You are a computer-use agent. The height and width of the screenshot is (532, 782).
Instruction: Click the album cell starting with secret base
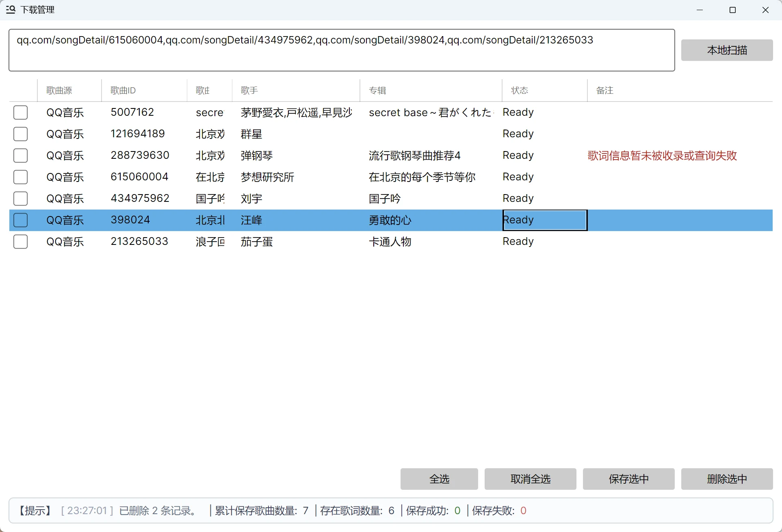point(431,112)
